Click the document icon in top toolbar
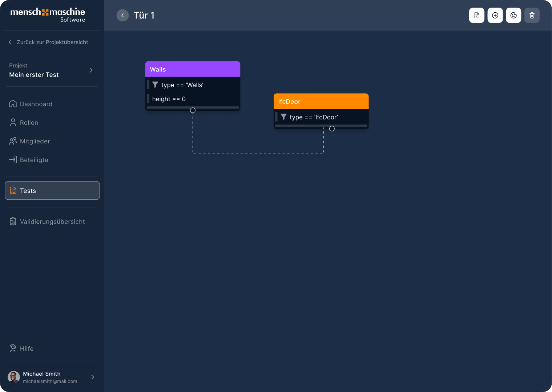Viewport: 552px width, 392px height. tap(476, 15)
